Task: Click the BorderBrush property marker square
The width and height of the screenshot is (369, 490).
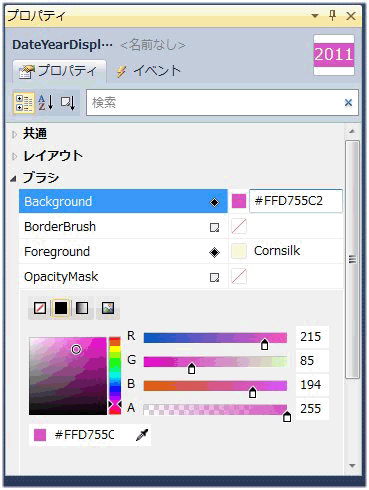Action: [214, 227]
